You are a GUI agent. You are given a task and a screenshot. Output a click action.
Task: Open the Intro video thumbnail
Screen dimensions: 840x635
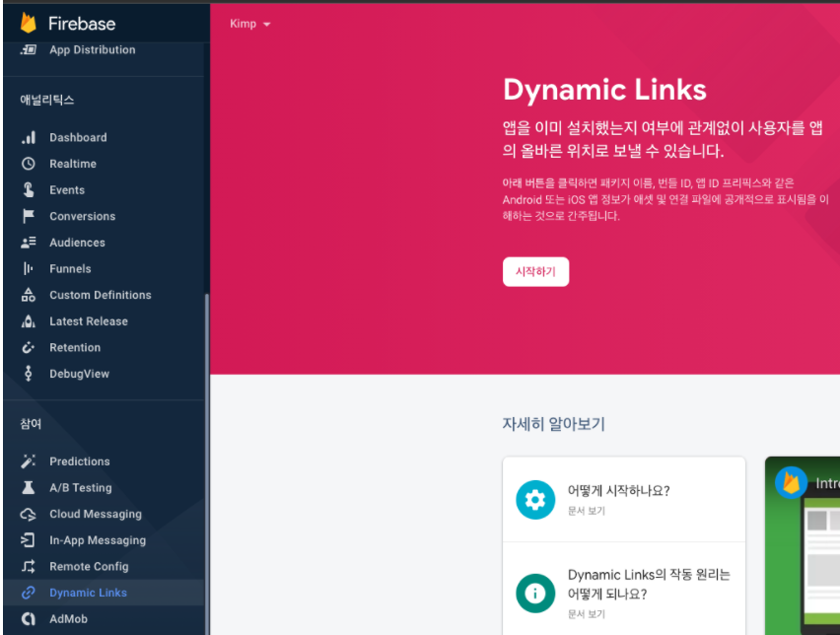click(x=803, y=546)
